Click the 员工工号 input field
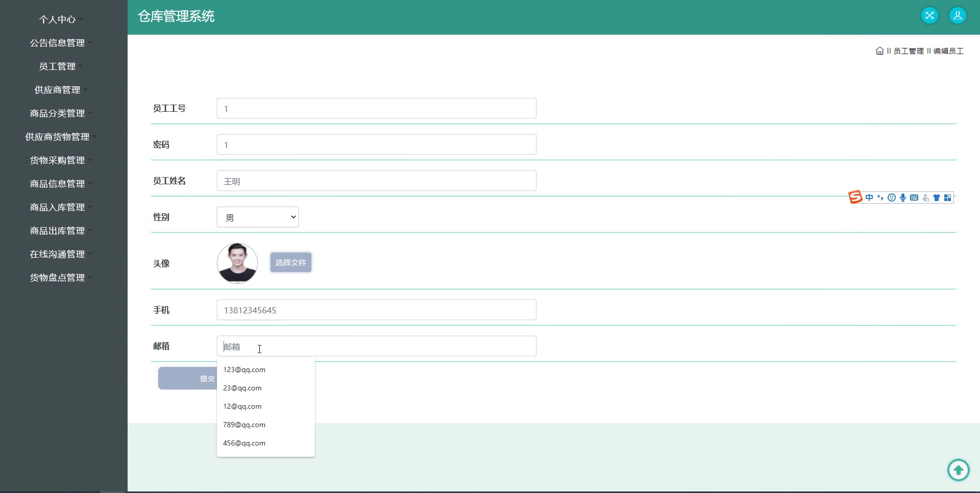The image size is (980, 493). click(x=377, y=108)
